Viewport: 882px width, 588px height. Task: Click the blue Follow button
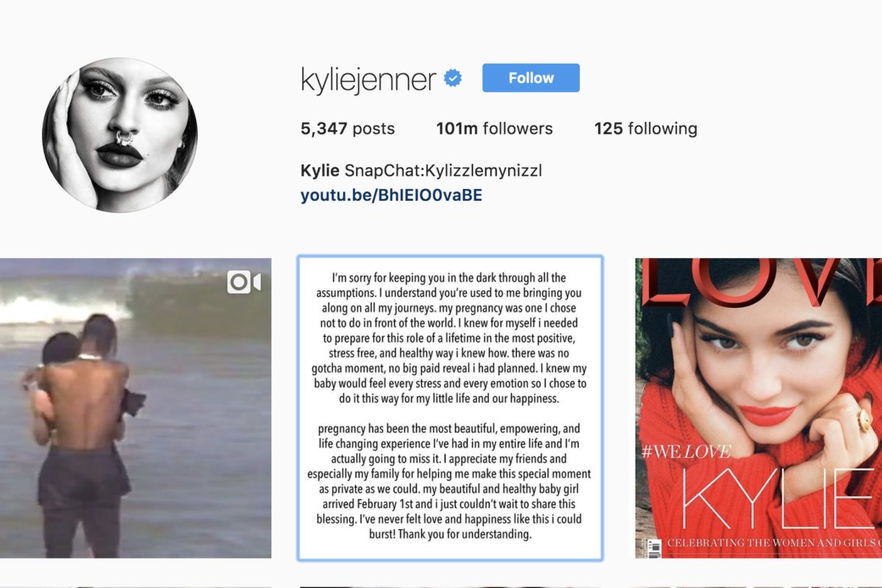tap(531, 78)
